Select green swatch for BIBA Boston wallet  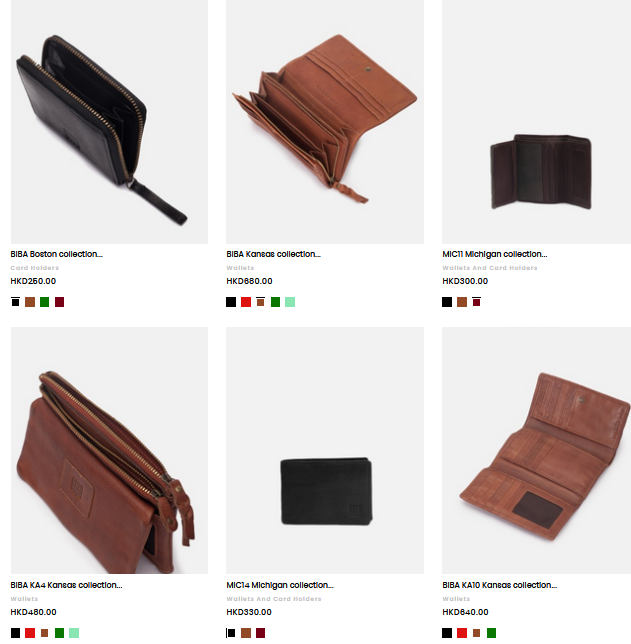(x=44, y=302)
